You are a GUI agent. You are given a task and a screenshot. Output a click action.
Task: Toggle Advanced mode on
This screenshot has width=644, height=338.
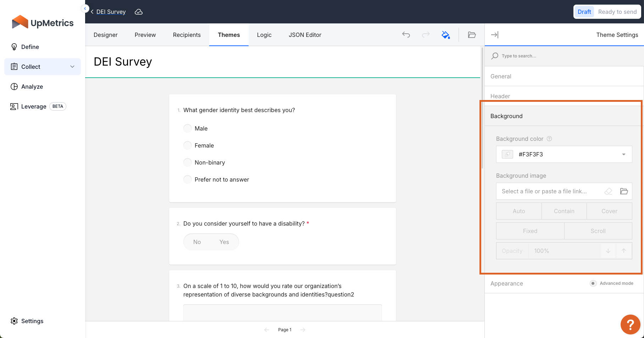coord(593,283)
